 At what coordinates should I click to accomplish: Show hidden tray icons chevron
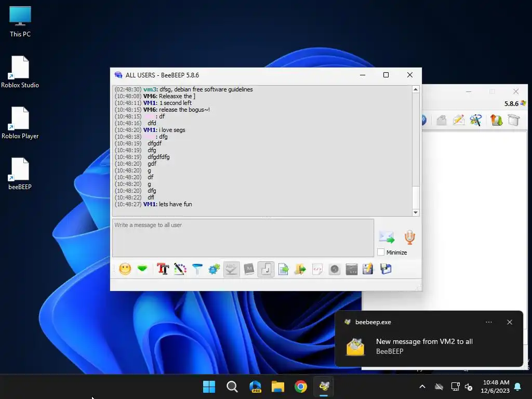coord(422,387)
